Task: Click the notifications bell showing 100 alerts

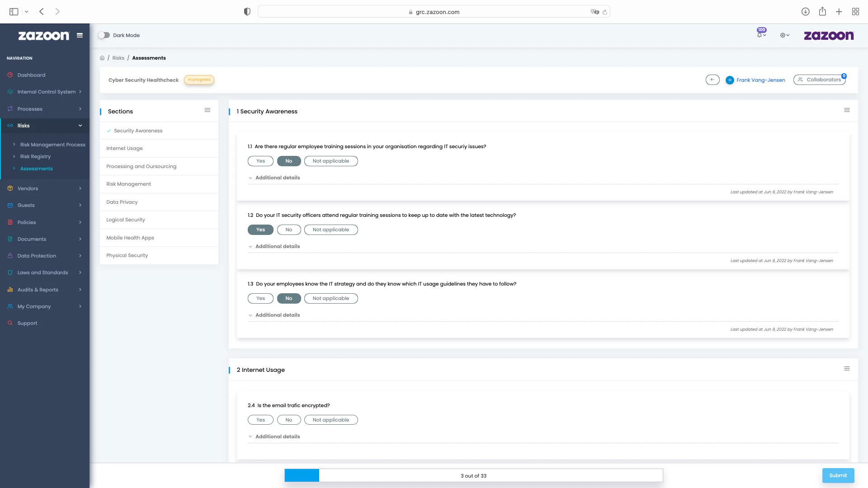Action: click(x=759, y=35)
